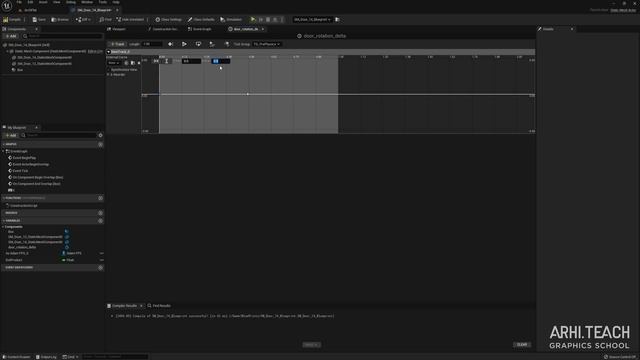Click the Browse toolbar button
The width and height of the screenshot is (640, 360).
click(60, 19)
